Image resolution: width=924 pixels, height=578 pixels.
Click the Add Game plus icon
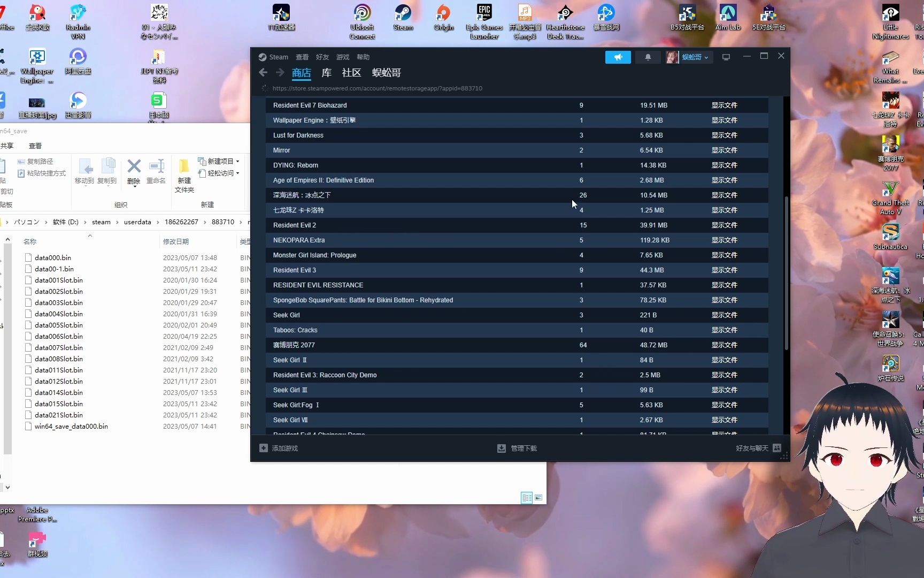tap(263, 448)
